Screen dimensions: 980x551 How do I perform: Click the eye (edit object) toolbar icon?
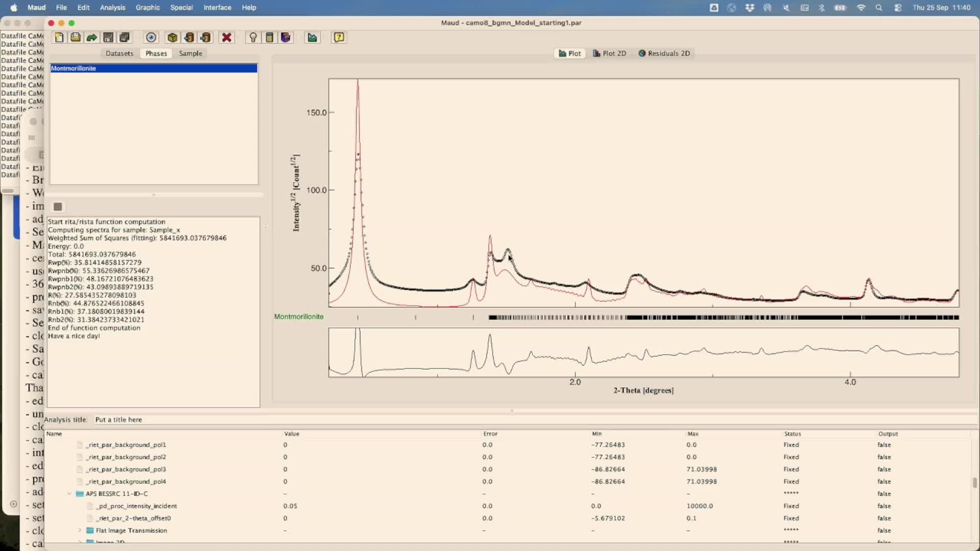click(151, 37)
